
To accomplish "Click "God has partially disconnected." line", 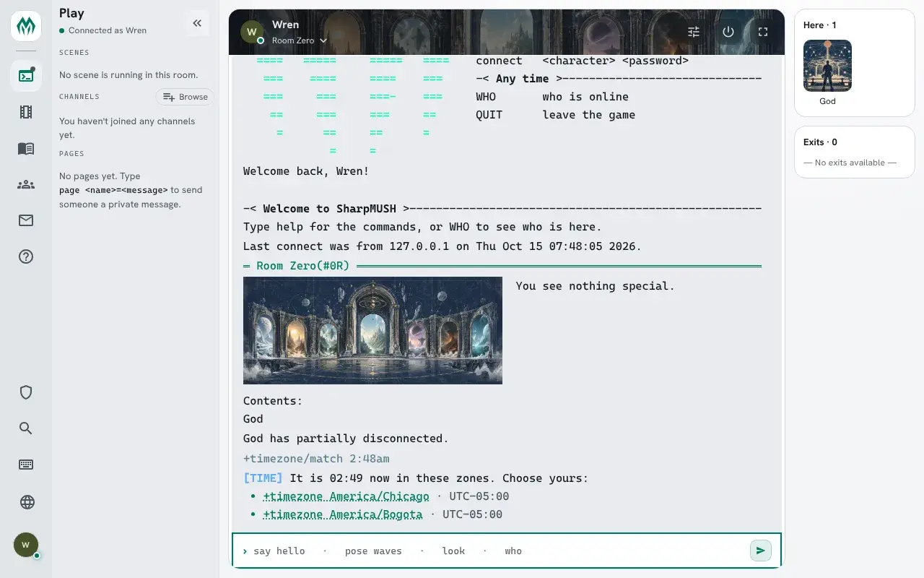I will 346,439.
